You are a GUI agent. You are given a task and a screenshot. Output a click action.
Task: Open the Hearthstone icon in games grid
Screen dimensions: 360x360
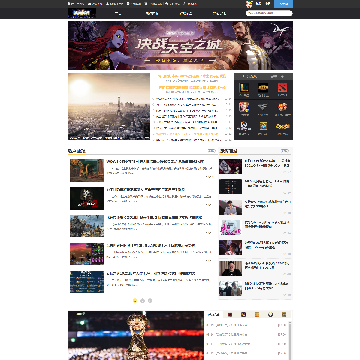click(263, 126)
